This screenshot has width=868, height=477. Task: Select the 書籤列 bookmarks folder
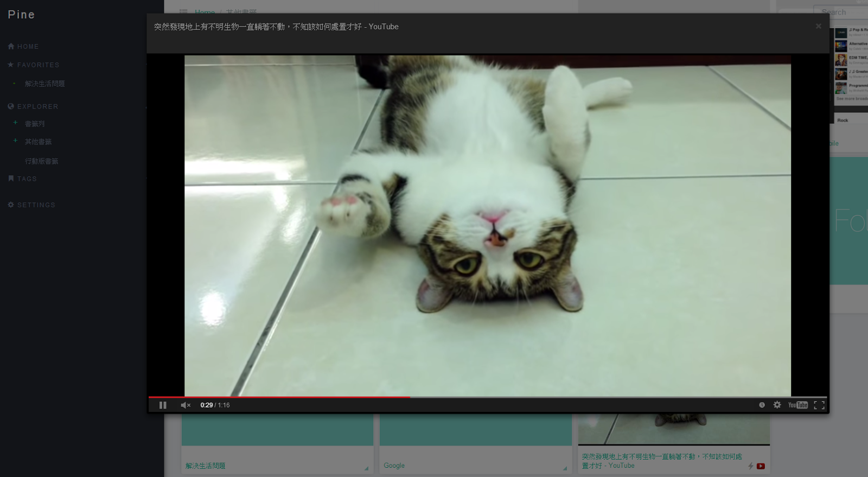pyautogui.click(x=35, y=124)
